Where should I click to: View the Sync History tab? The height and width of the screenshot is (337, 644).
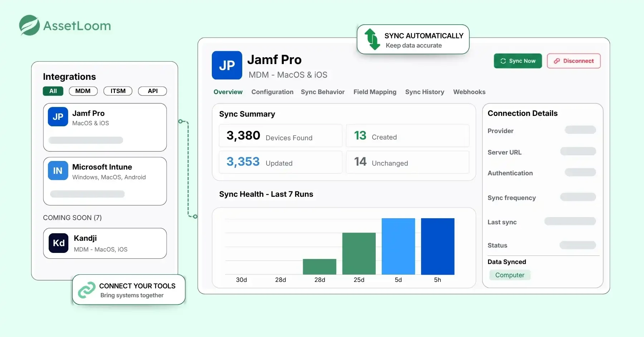click(x=425, y=92)
